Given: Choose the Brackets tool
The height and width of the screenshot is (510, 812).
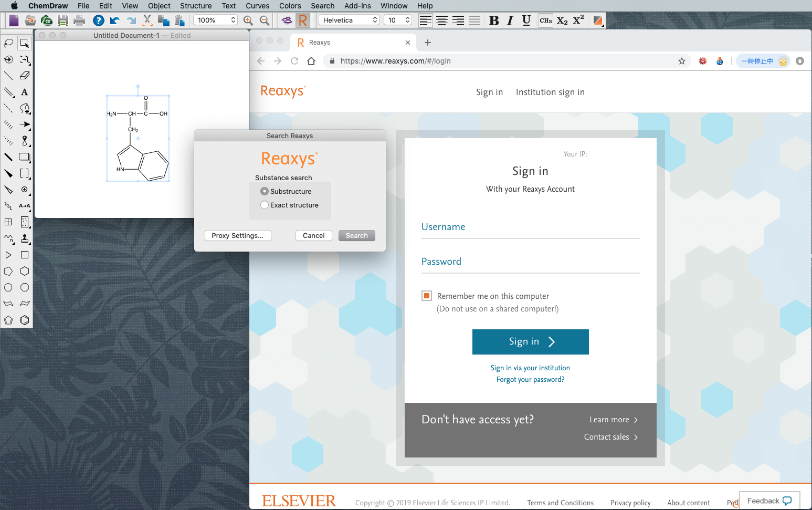Looking at the screenshot, I should click(x=24, y=173).
